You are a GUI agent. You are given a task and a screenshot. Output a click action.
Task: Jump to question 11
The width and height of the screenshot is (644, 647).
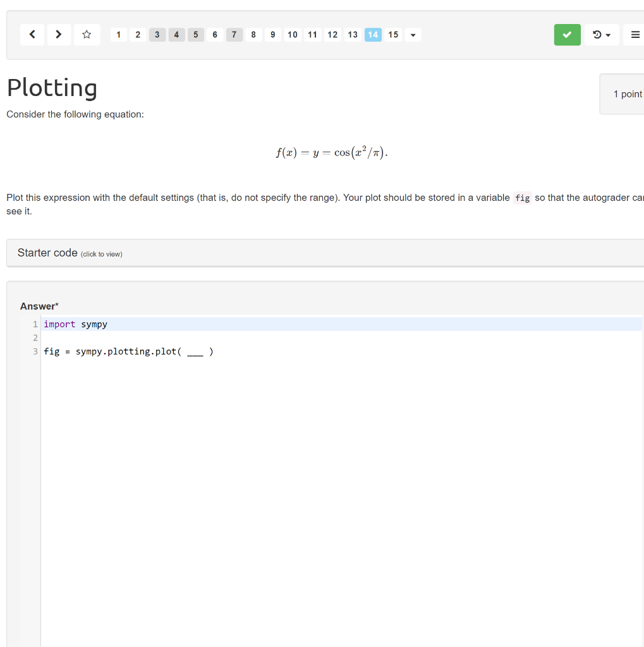point(312,35)
